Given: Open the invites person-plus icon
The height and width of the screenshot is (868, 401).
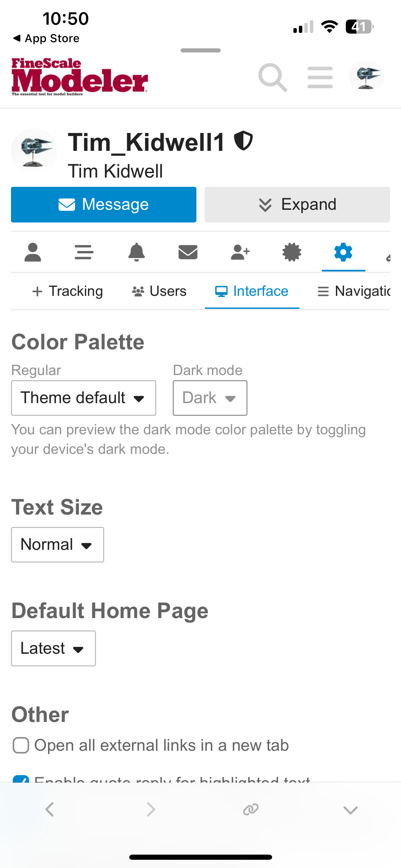Looking at the screenshot, I should click(x=240, y=253).
